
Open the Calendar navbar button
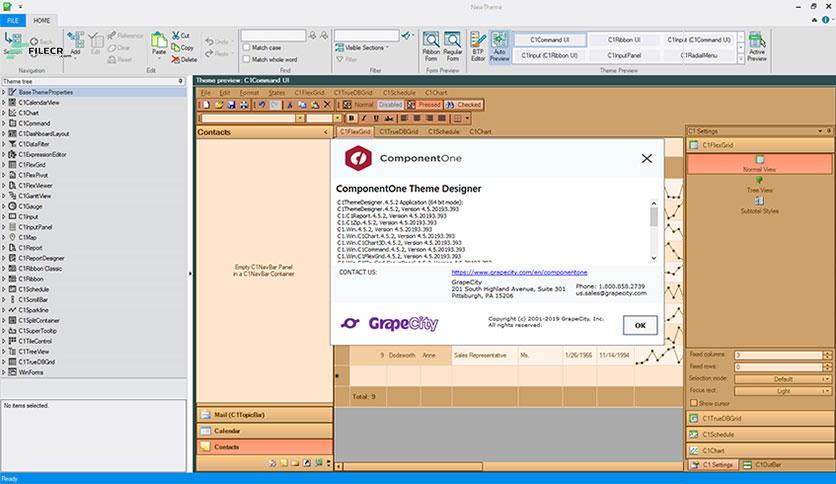point(264,431)
